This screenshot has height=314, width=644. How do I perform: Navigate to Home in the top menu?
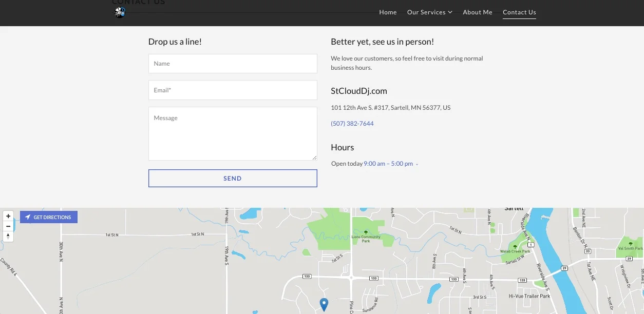388,12
